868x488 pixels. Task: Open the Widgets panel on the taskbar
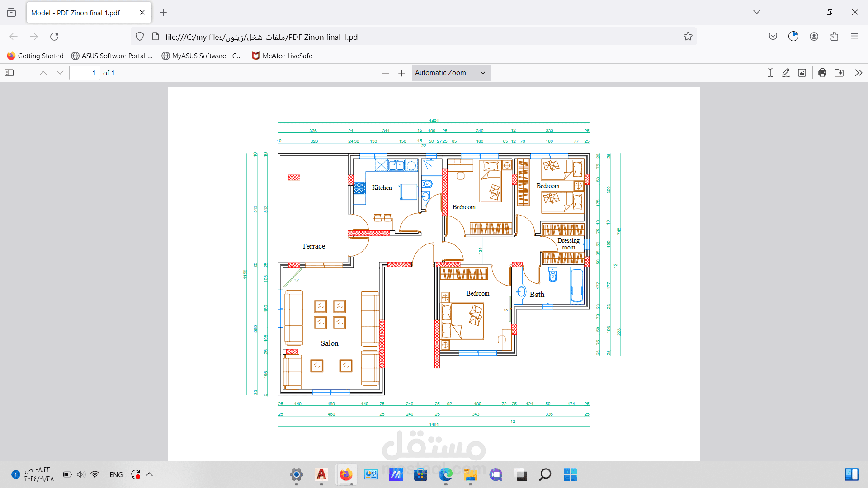[x=852, y=474]
